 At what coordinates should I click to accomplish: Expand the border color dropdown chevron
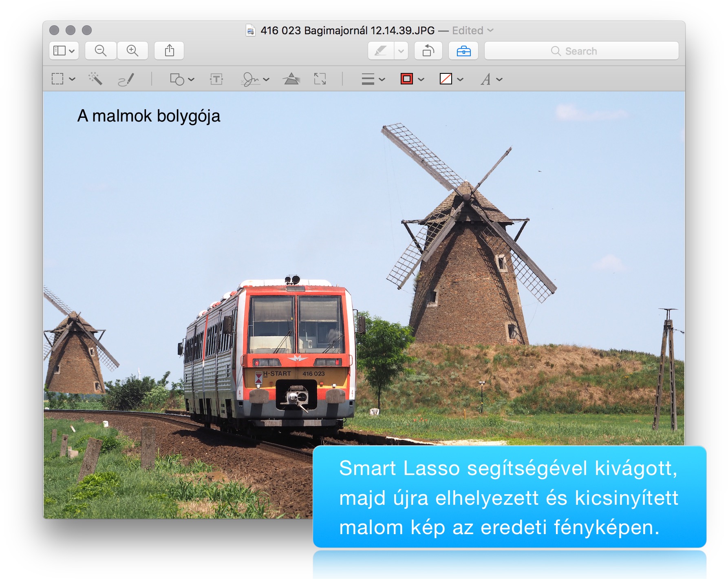pyautogui.click(x=421, y=80)
